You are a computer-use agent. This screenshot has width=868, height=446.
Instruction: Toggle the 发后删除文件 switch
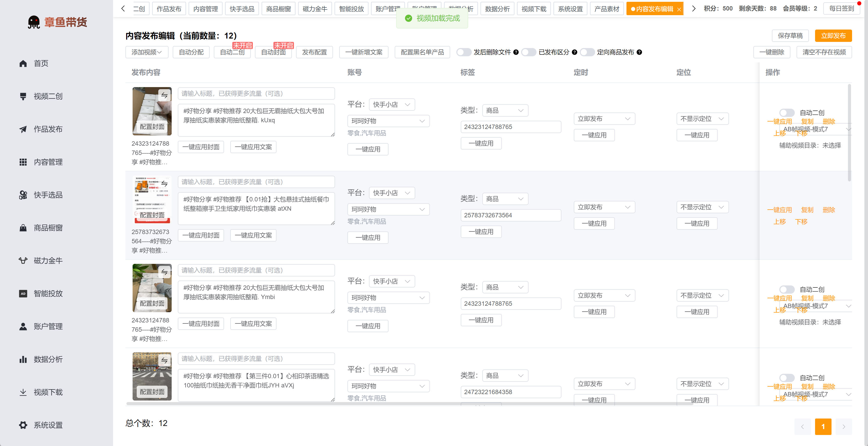[x=464, y=52]
